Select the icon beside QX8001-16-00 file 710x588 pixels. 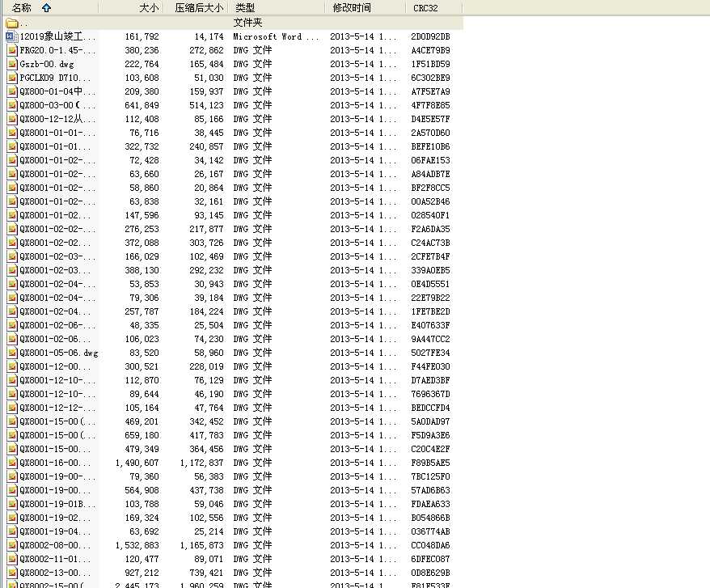[13, 463]
